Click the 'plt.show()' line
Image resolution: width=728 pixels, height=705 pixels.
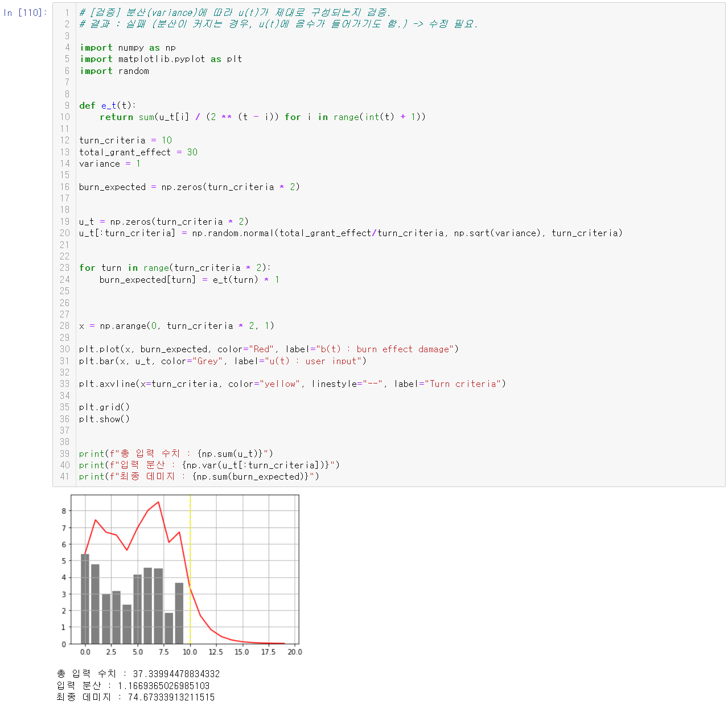[x=104, y=419]
